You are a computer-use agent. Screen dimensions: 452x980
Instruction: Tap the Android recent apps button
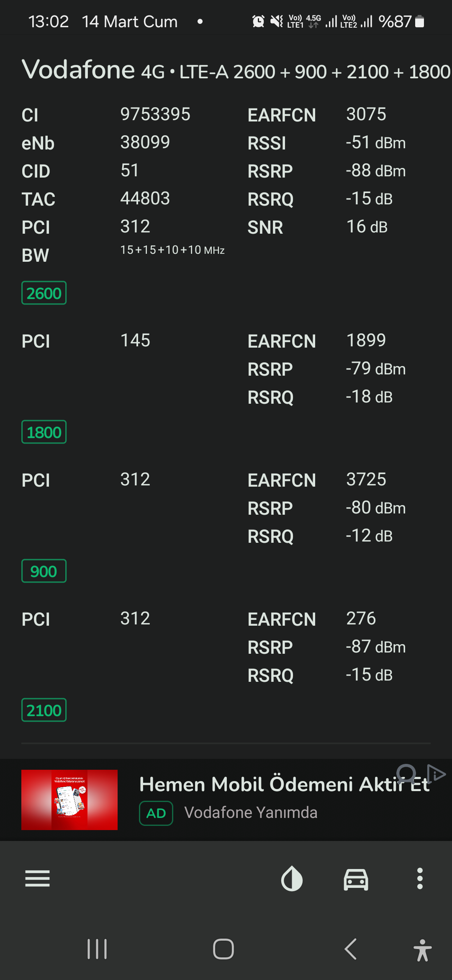click(97, 949)
